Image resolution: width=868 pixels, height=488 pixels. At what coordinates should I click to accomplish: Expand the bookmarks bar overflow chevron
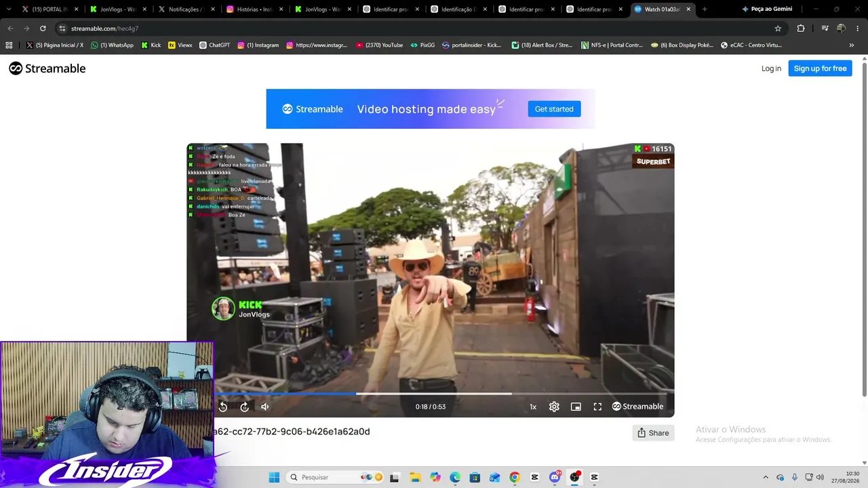[x=852, y=45]
